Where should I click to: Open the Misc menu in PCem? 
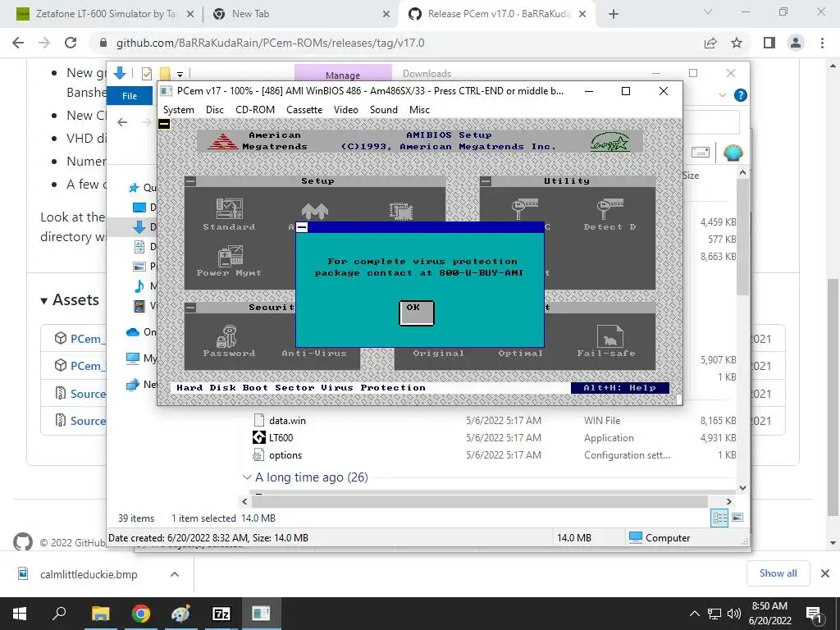pyautogui.click(x=419, y=109)
